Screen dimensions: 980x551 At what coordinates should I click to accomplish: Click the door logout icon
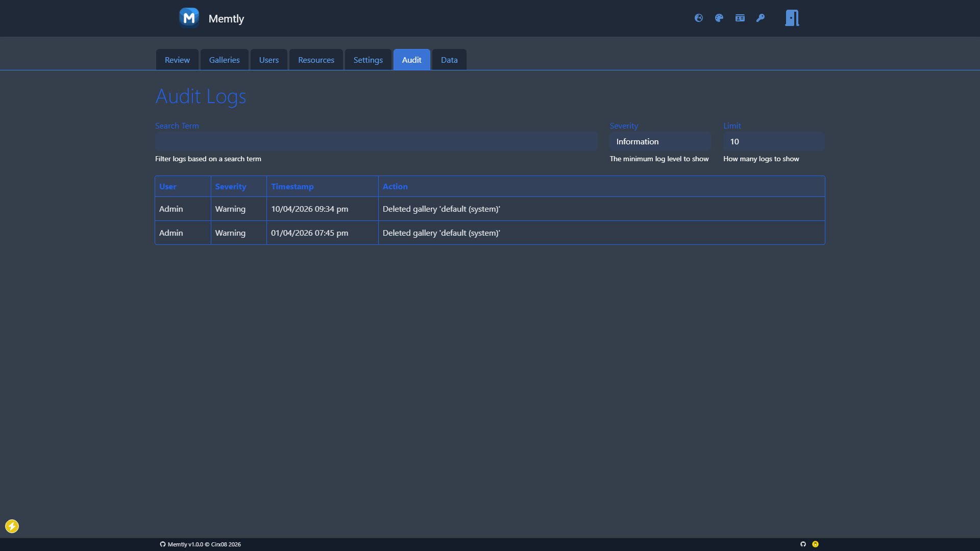pos(792,18)
